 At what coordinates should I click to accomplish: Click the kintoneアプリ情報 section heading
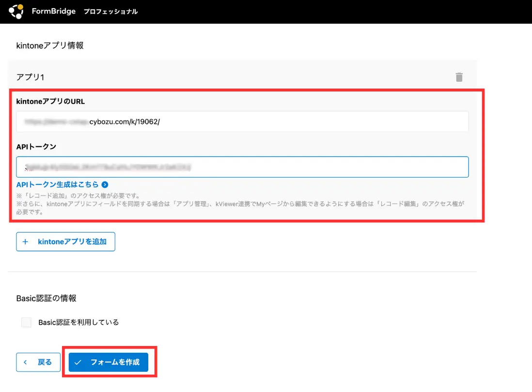50,45
